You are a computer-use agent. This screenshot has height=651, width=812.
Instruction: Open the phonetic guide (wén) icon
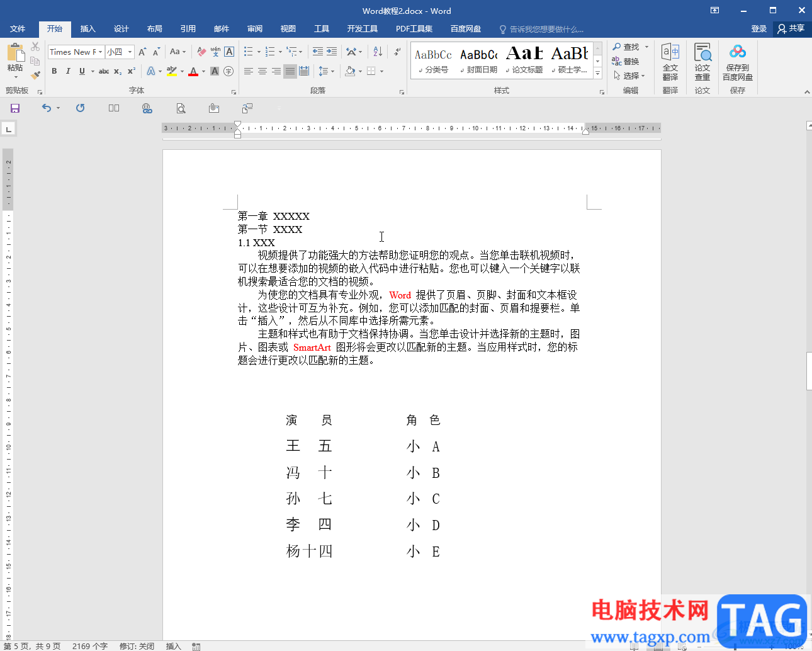click(215, 52)
